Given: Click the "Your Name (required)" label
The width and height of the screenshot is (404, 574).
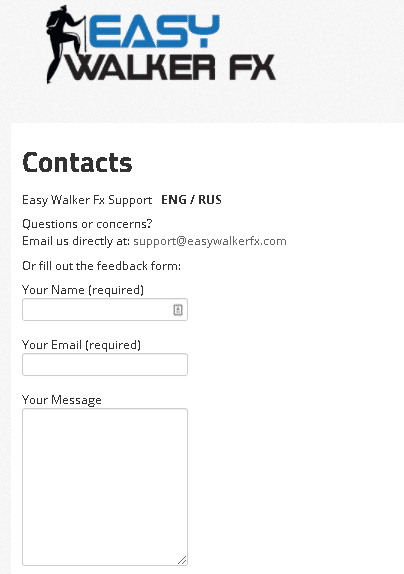Looking at the screenshot, I should 83,290.
